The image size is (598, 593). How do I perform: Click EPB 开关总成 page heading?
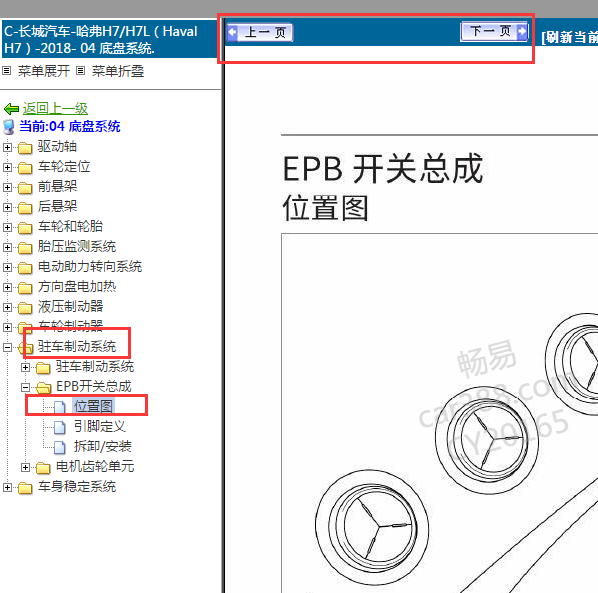pos(383,169)
